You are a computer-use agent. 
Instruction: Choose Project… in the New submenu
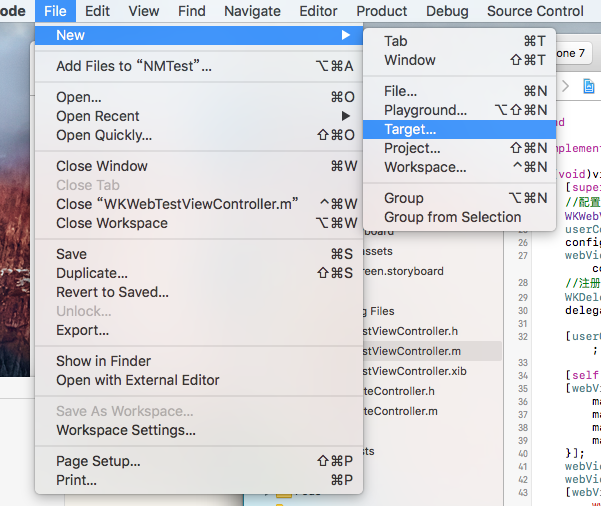pos(412,148)
